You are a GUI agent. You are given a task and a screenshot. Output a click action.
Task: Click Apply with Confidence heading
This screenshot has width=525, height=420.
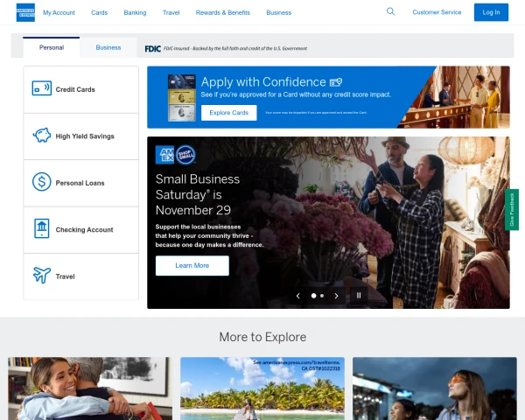click(x=263, y=82)
